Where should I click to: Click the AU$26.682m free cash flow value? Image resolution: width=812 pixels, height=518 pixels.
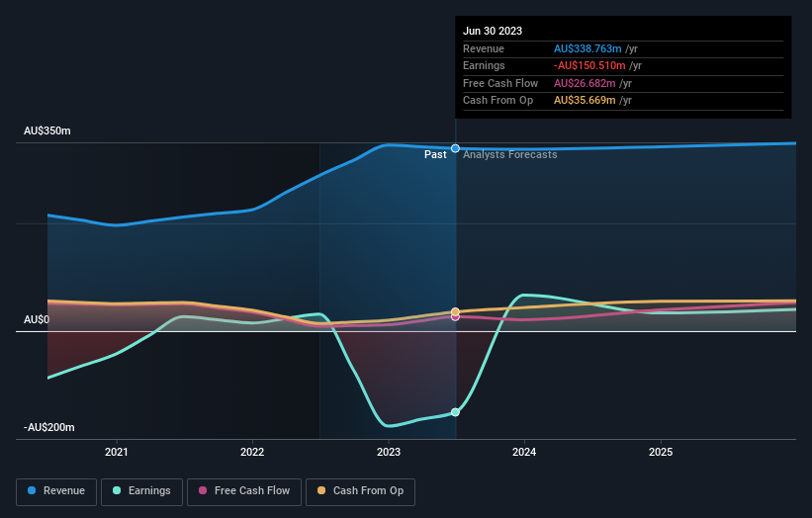(585, 83)
